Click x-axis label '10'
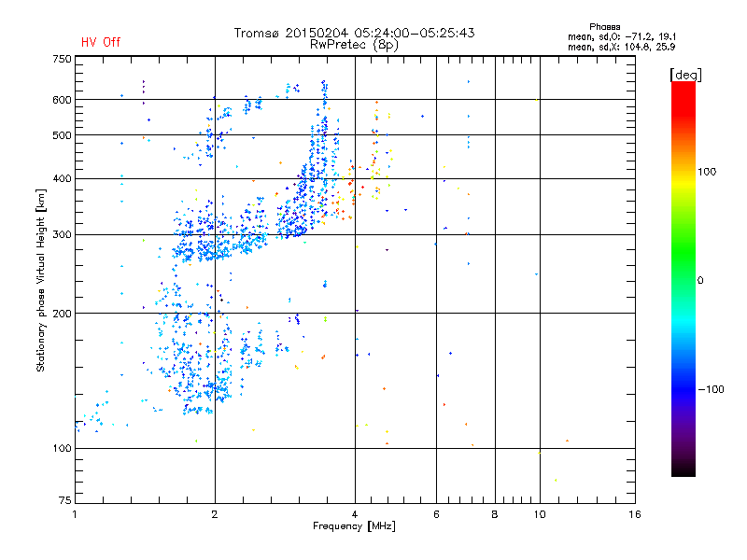Viewport: 747px width, 560px height. [540, 514]
